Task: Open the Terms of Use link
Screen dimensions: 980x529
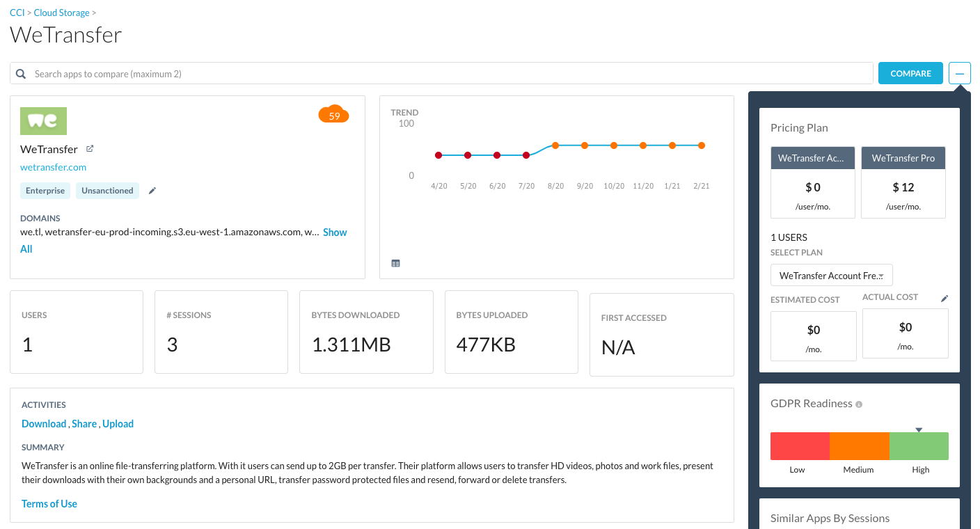Action: coord(49,504)
